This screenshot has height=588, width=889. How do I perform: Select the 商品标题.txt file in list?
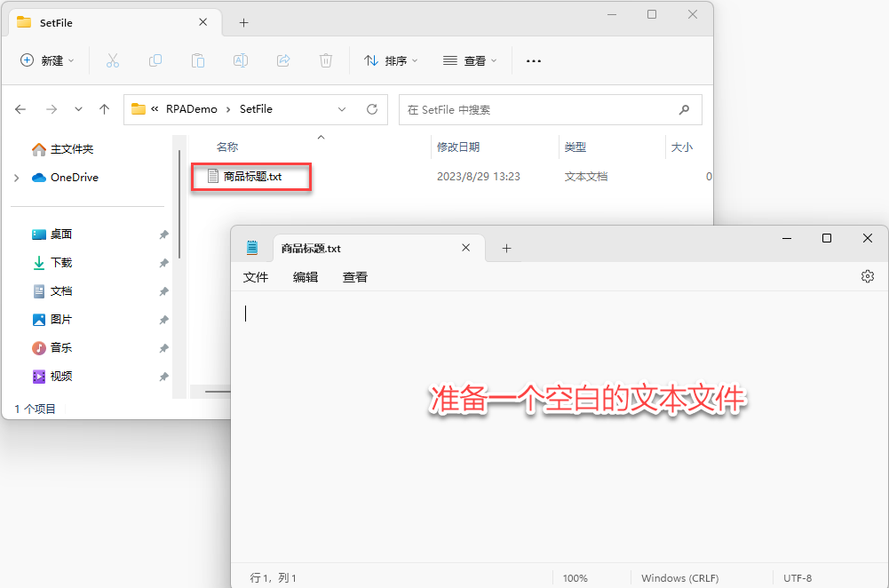coord(252,177)
